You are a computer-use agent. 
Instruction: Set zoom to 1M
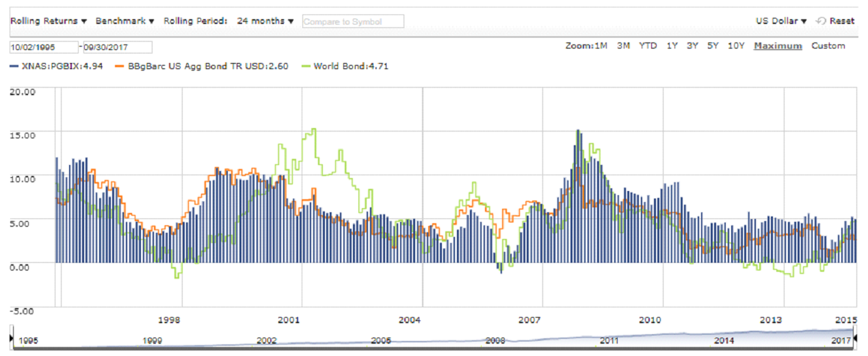[600, 46]
